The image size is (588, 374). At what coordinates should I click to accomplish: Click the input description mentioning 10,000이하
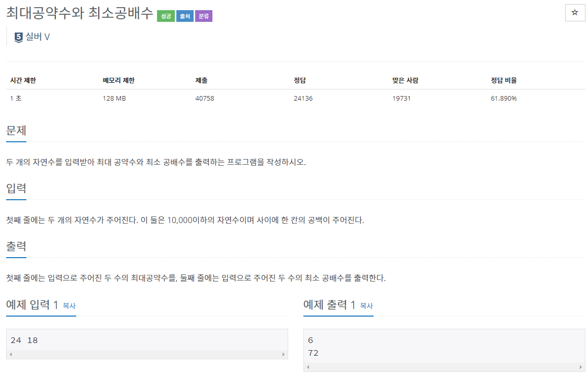point(185,220)
